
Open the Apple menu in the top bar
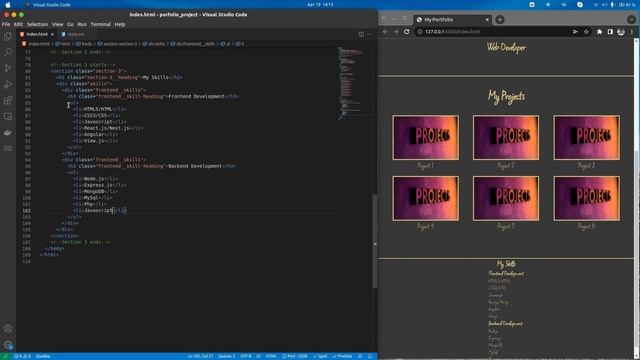(x=7, y=4)
